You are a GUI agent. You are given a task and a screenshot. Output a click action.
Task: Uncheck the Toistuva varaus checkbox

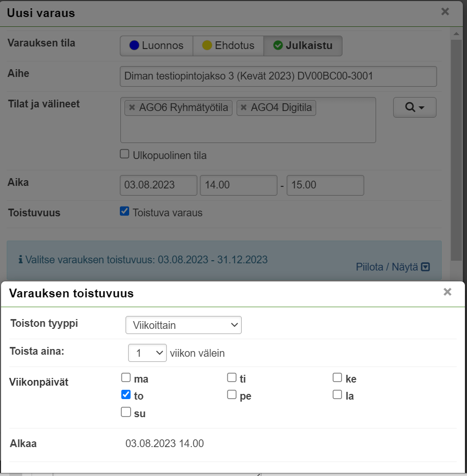click(124, 211)
